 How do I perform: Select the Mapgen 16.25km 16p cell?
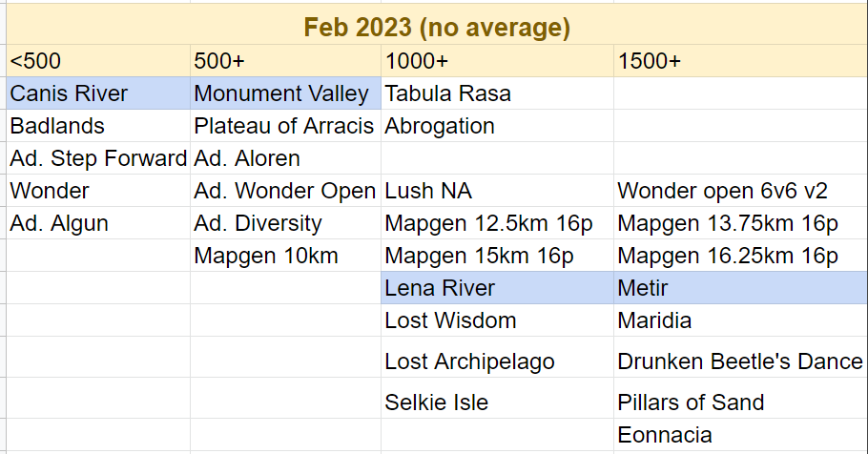(741, 256)
